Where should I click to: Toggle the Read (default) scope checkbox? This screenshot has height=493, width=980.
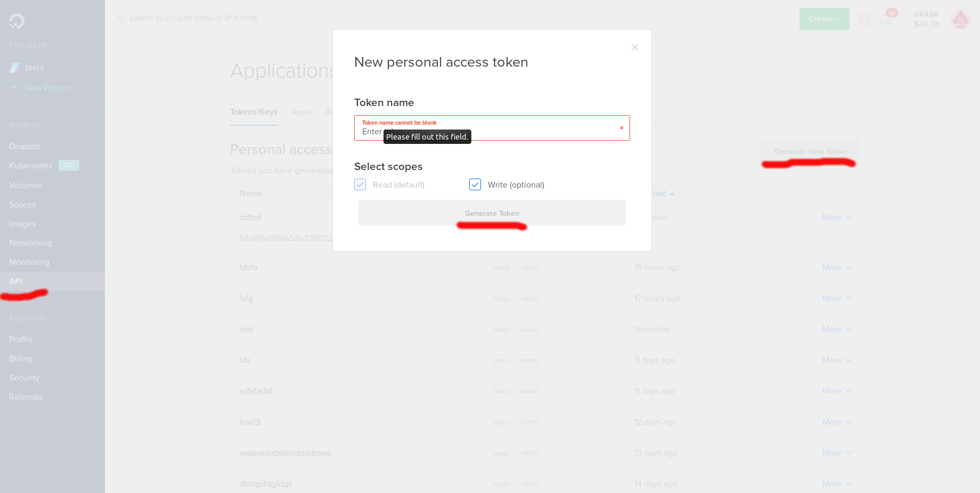pos(360,184)
